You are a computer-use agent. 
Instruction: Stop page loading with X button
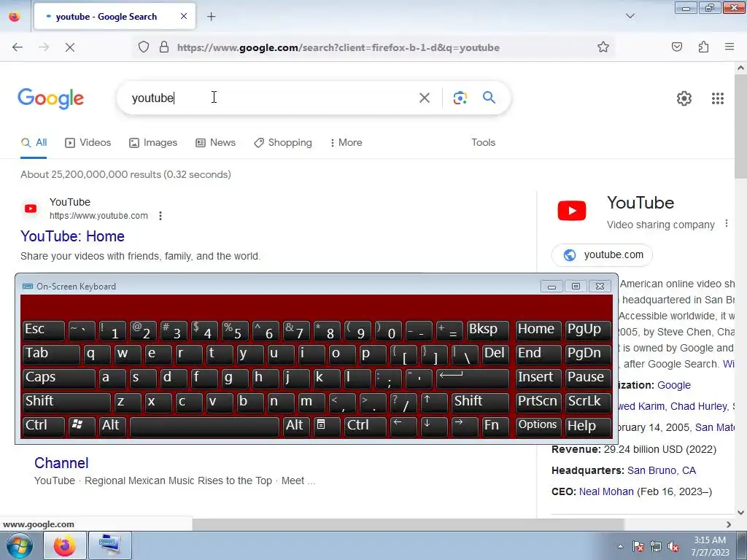coord(69,47)
